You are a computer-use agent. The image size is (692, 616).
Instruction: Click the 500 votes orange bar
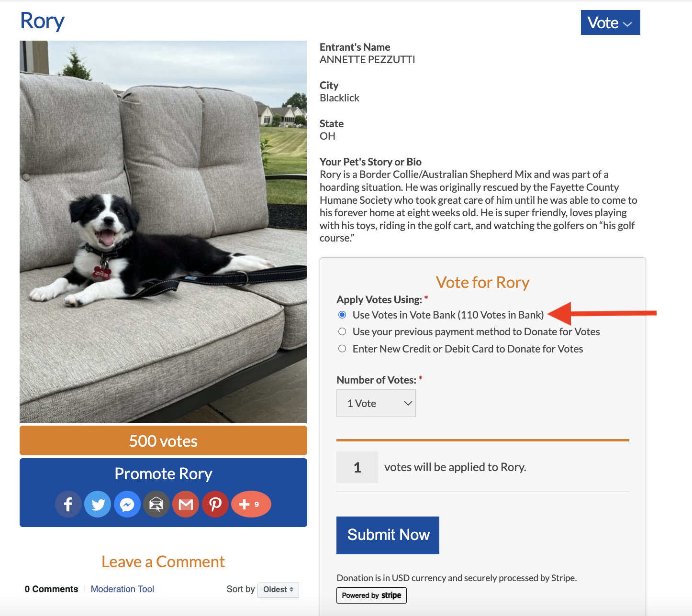[163, 440]
